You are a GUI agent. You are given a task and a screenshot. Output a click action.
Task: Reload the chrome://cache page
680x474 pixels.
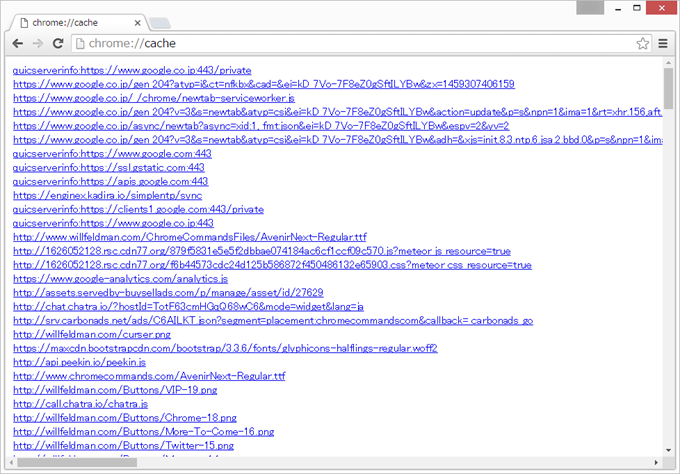point(59,44)
